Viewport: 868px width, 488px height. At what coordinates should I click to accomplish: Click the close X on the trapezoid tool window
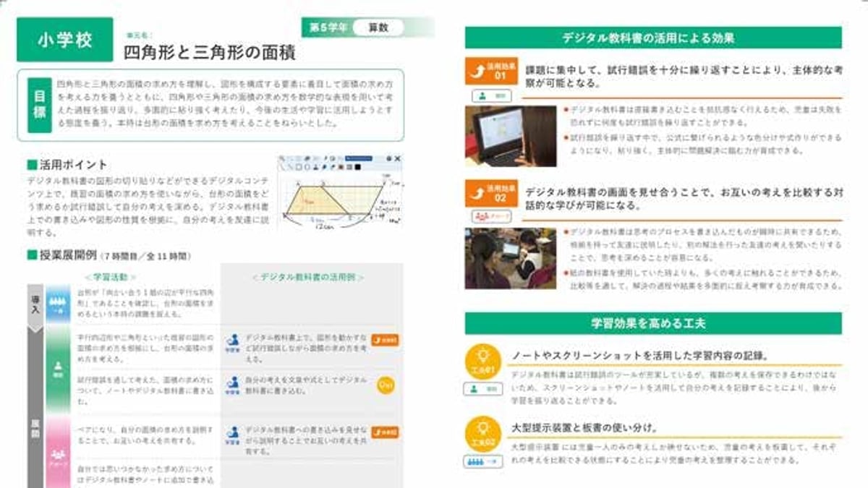[x=396, y=158]
